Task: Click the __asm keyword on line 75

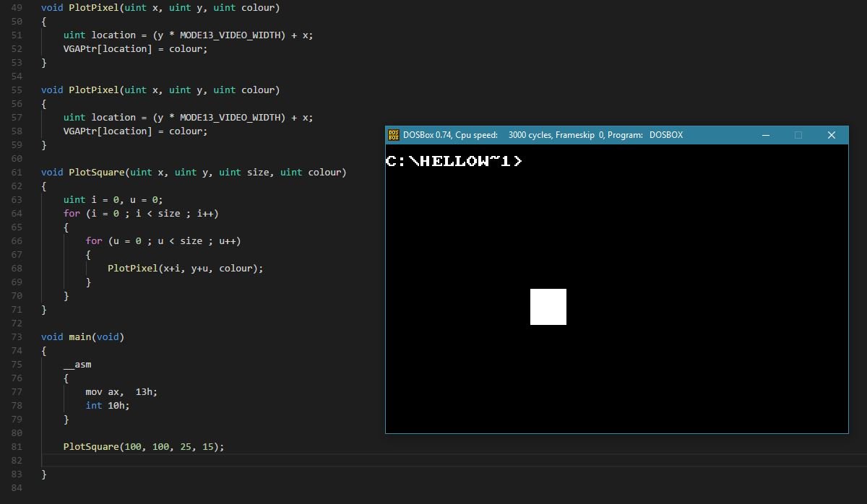Action: coord(77,364)
